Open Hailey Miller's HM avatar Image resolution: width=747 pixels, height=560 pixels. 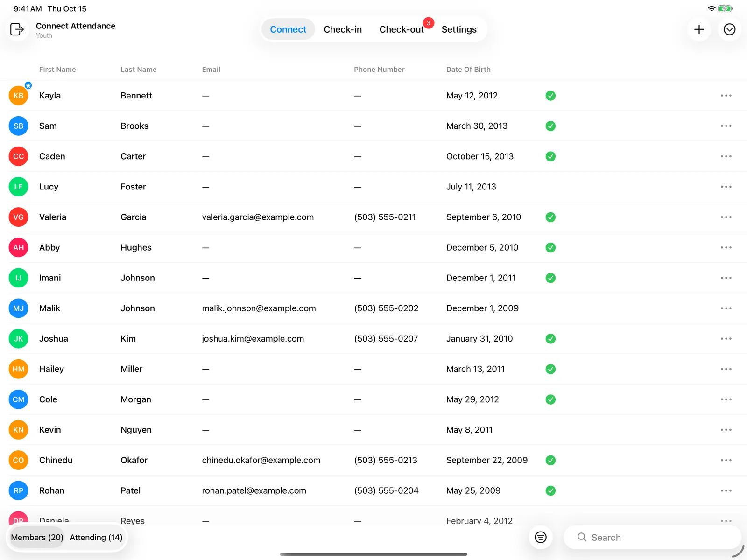pos(19,369)
